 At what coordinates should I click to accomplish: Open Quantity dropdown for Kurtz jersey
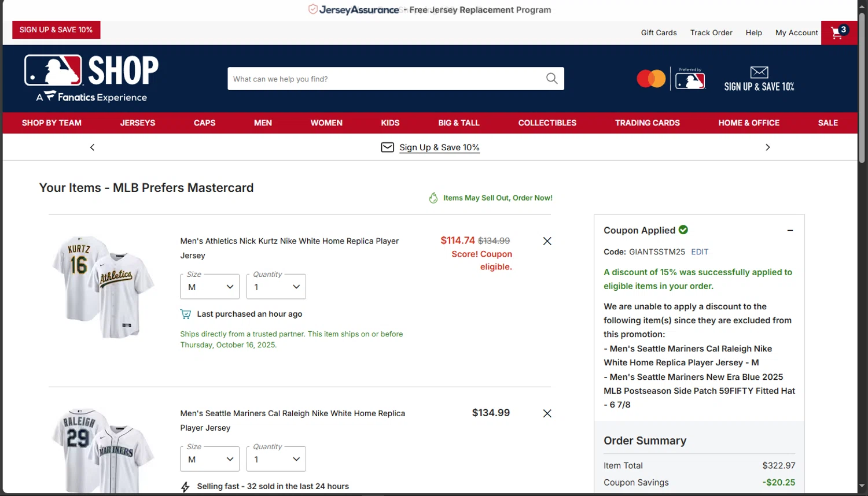(276, 287)
